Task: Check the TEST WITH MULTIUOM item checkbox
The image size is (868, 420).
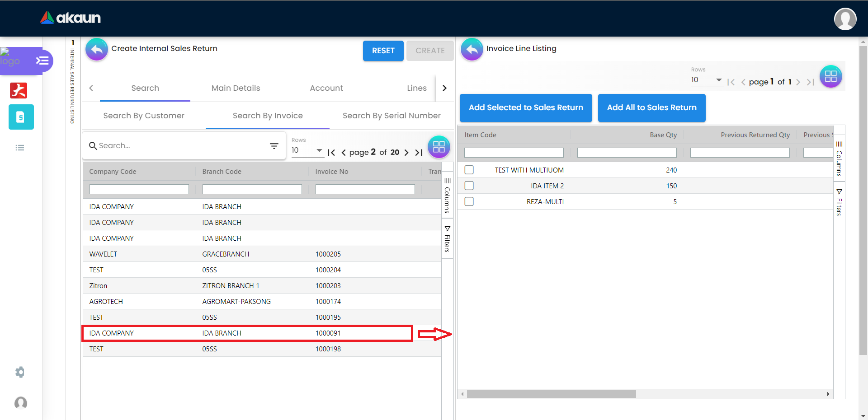Action: pos(469,170)
